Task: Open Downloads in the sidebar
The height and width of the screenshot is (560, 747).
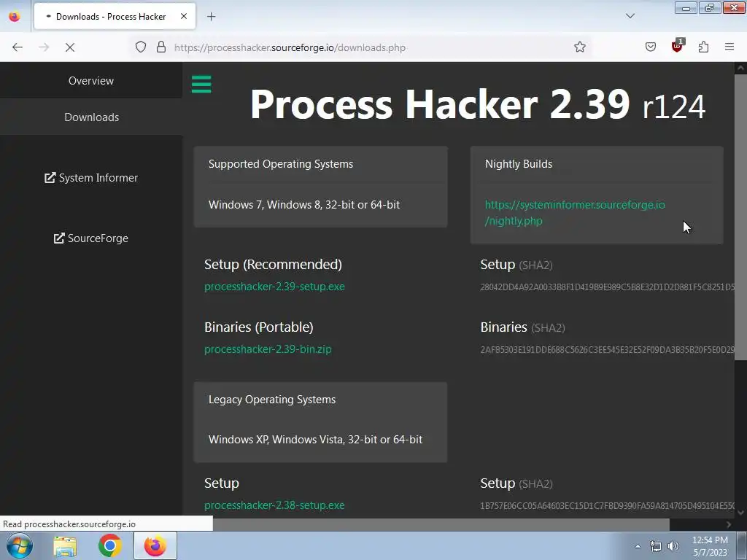Action: tap(91, 117)
